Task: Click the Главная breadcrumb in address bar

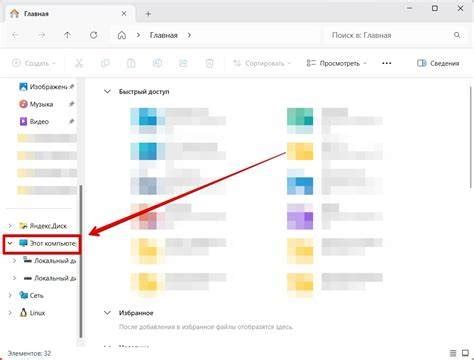Action: tap(163, 35)
